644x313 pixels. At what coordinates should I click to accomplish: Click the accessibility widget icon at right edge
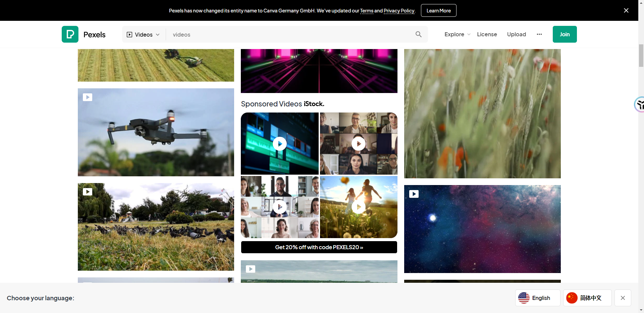tap(640, 104)
